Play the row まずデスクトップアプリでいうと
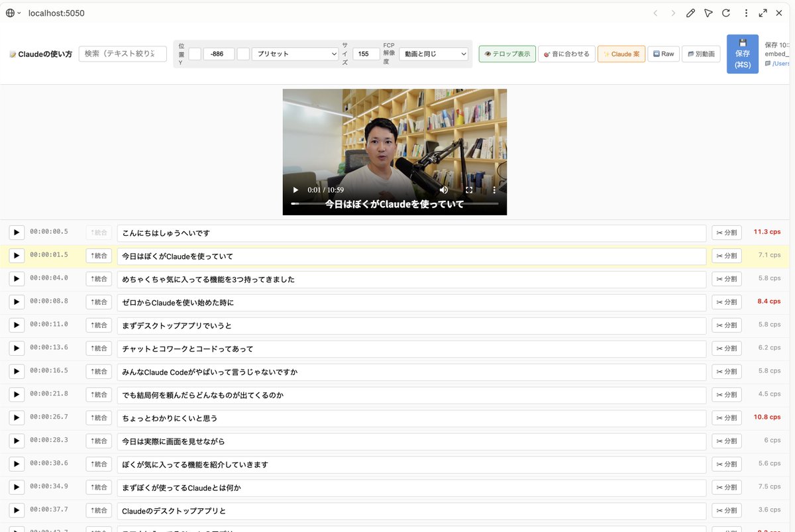795x532 pixels. pyautogui.click(x=17, y=325)
